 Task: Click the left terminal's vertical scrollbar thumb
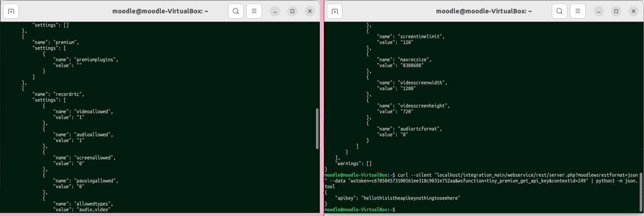click(317, 129)
